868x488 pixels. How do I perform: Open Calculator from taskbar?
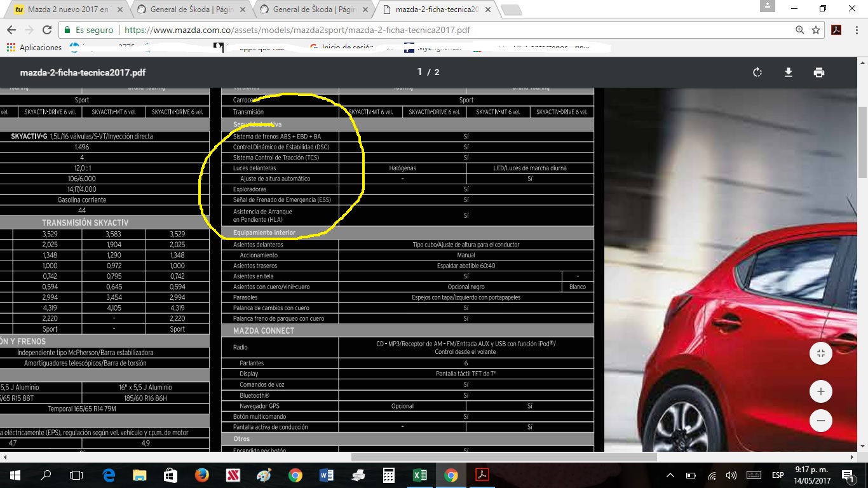tap(389, 475)
